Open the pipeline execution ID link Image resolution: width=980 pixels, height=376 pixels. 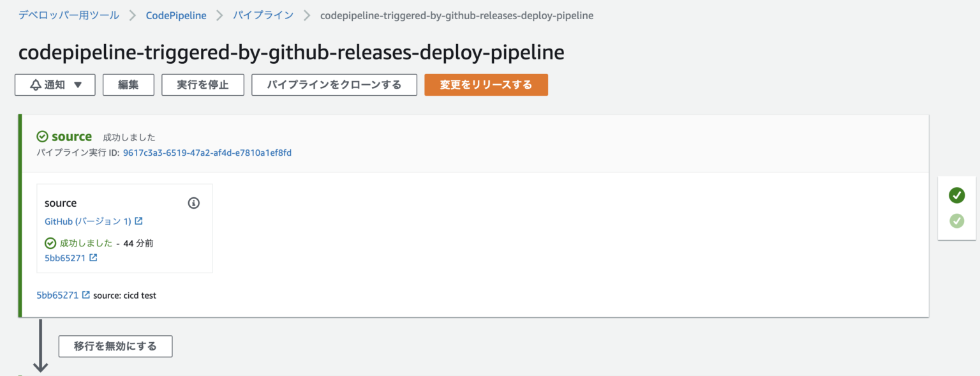(x=207, y=153)
